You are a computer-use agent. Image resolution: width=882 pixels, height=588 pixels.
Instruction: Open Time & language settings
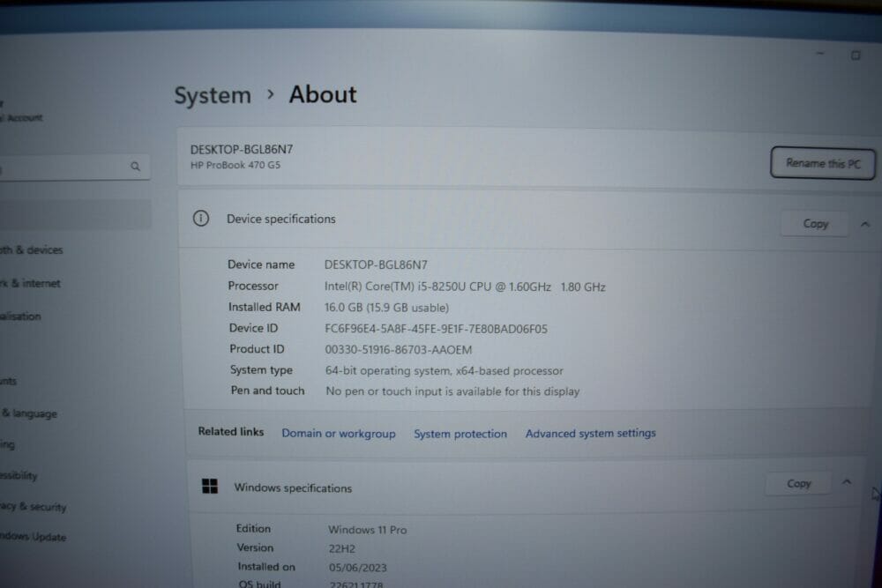pos(29,413)
